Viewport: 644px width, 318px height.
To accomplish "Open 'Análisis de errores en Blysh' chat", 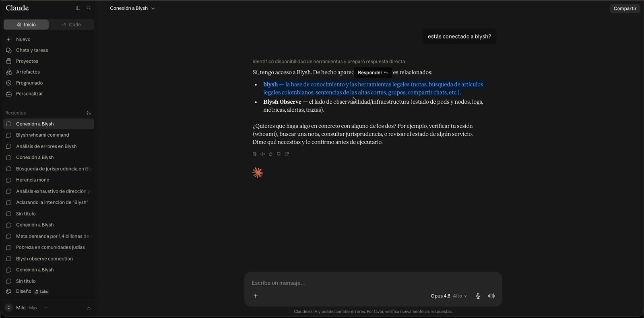I will tap(49, 146).
